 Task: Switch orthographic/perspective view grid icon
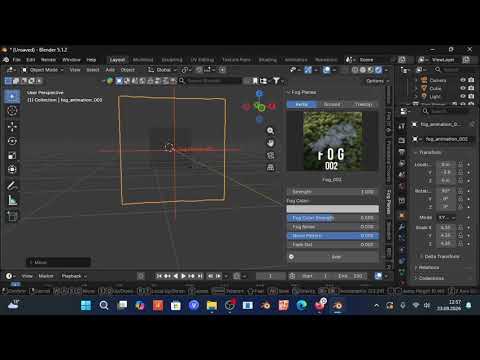pyautogui.click(x=270, y=167)
